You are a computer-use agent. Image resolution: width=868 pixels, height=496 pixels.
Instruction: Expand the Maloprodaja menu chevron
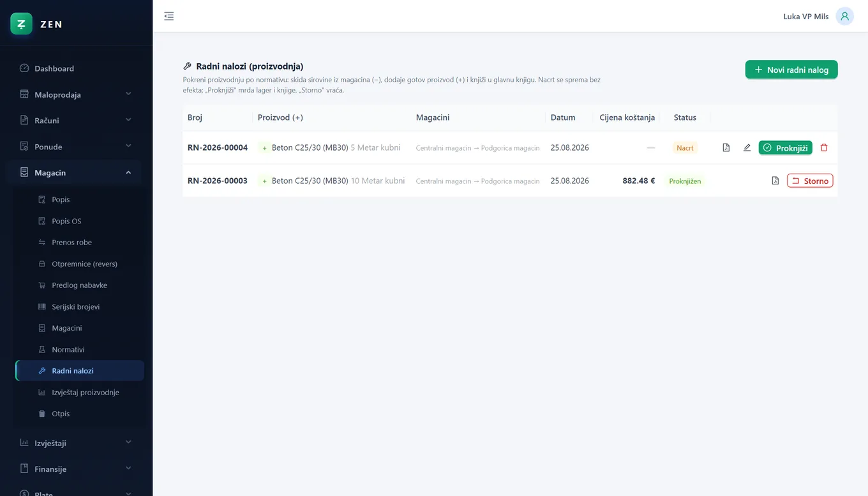[128, 94]
